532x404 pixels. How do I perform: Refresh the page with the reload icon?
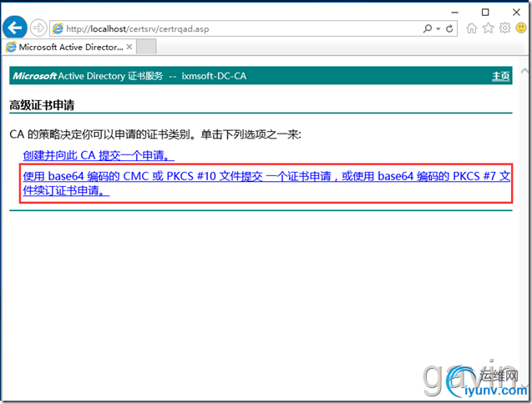pos(449,28)
